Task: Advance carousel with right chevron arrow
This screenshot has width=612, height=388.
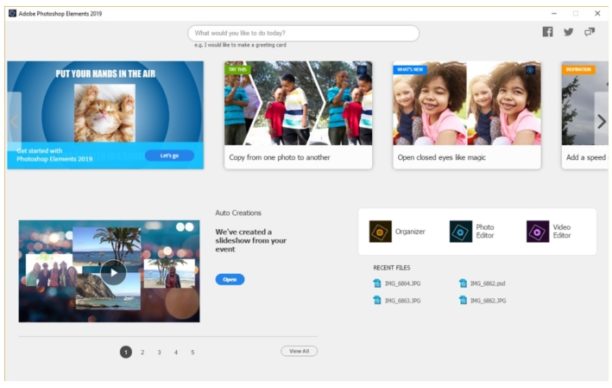Action: [x=601, y=122]
